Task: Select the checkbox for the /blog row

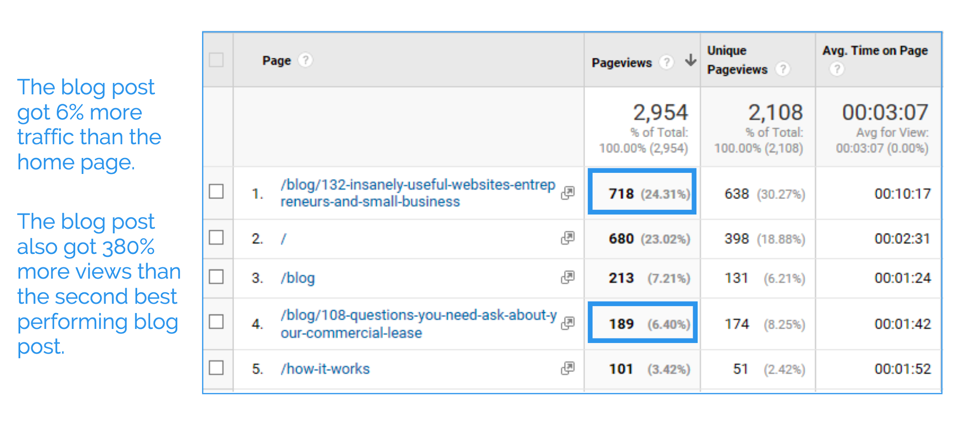Action: 217,277
